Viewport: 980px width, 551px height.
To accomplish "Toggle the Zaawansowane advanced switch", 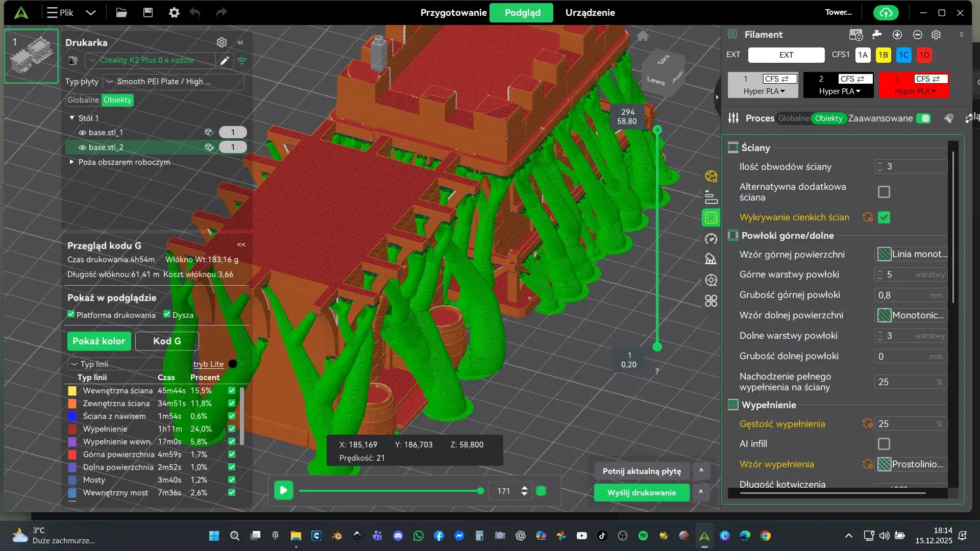I will pyautogui.click(x=923, y=118).
